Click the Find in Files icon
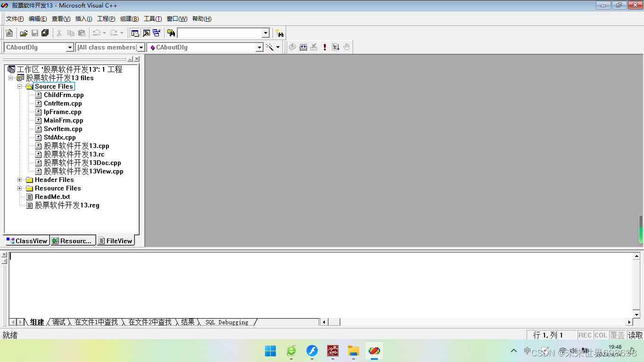The width and height of the screenshot is (644, 362). (x=171, y=33)
